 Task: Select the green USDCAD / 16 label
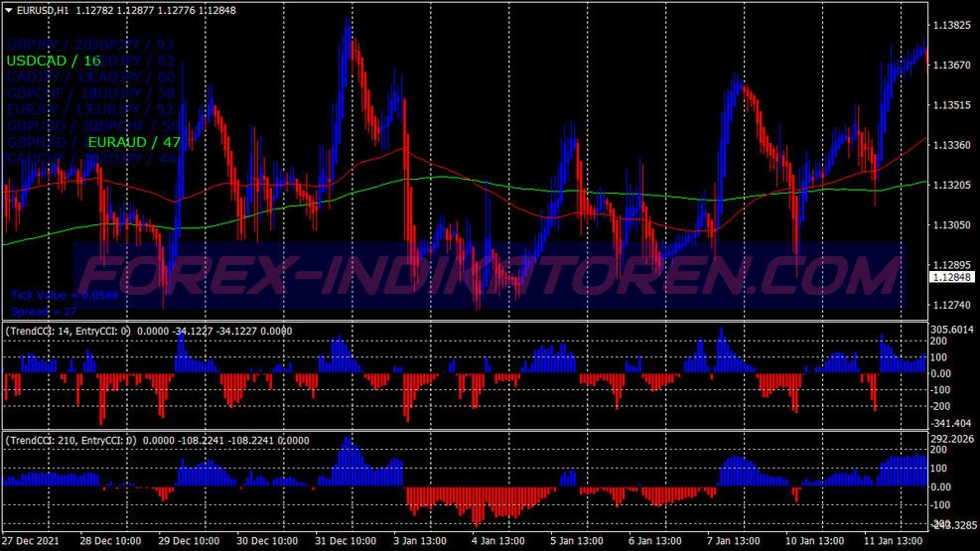(x=54, y=61)
